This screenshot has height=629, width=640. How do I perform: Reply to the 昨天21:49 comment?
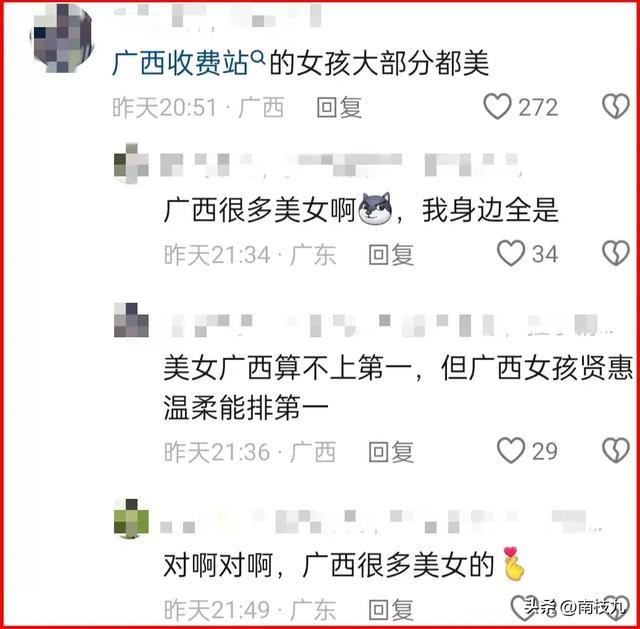(x=391, y=610)
